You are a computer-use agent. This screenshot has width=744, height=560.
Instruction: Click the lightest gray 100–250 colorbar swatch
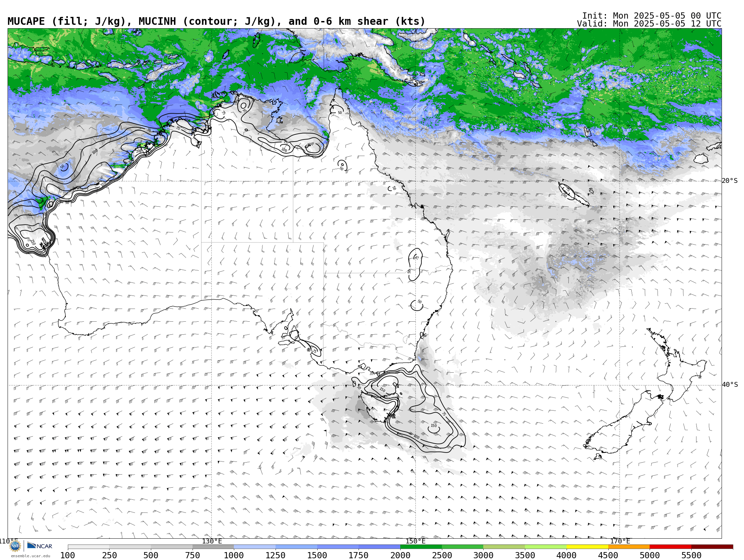89,547
